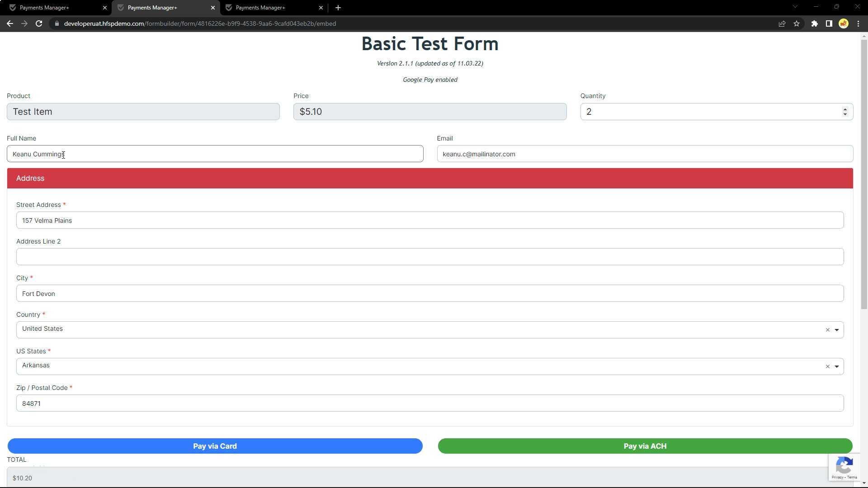The image size is (868, 488).
Task: Expand the US States dropdown arrow
Action: tap(837, 366)
